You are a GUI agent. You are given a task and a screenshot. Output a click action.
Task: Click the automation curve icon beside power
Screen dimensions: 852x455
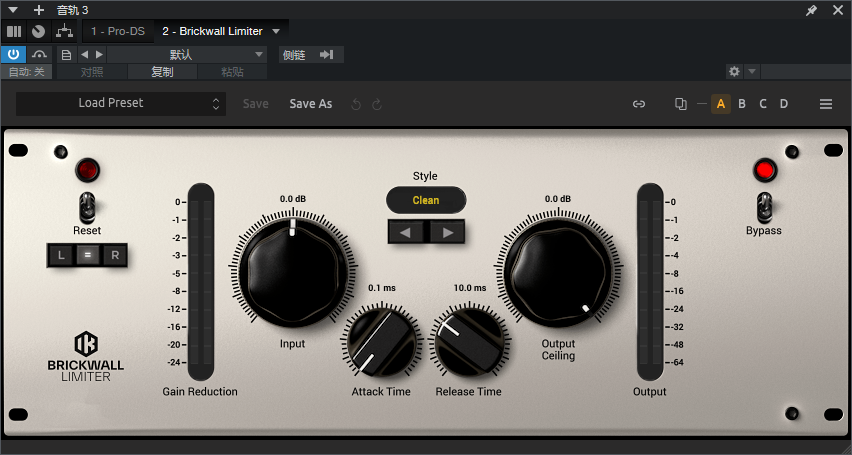[x=40, y=54]
